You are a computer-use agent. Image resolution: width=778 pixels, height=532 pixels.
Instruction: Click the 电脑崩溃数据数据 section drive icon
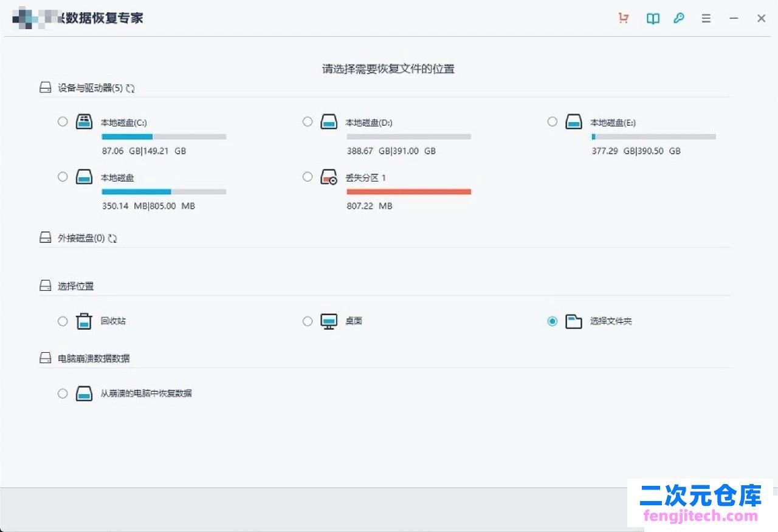[45, 358]
